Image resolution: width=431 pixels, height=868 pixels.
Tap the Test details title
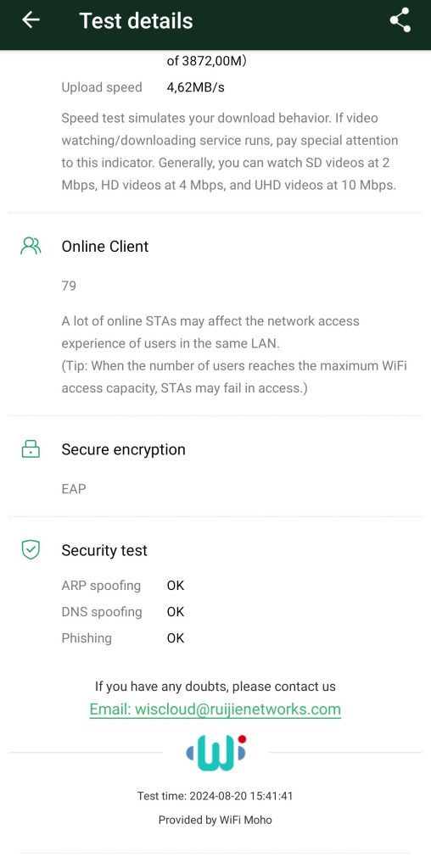click(137, 20)
